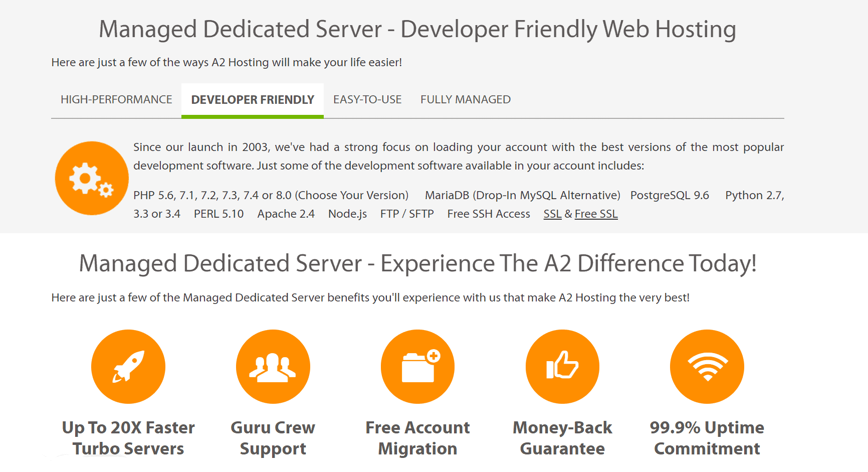
Task: Click the 'Managed Dedicated Server benefits' intro sentence
Action: [x=370, y=298]
